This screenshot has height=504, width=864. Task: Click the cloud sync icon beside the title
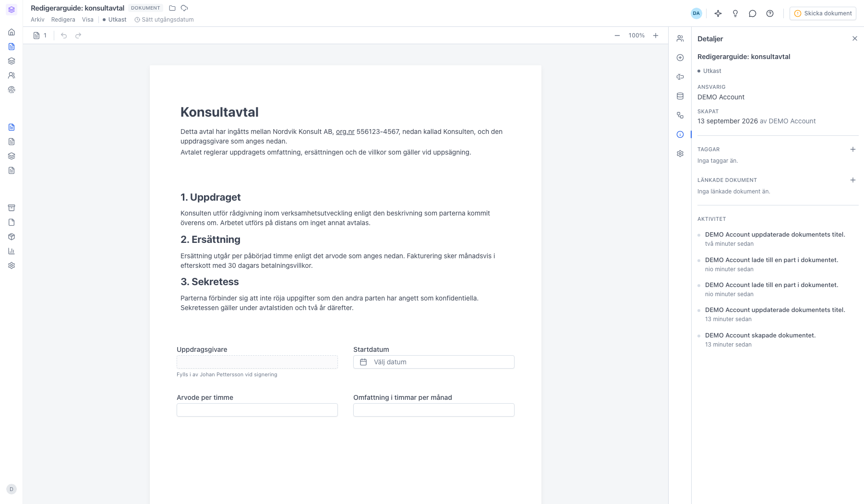pyautogui.click(x=184, y=8)
